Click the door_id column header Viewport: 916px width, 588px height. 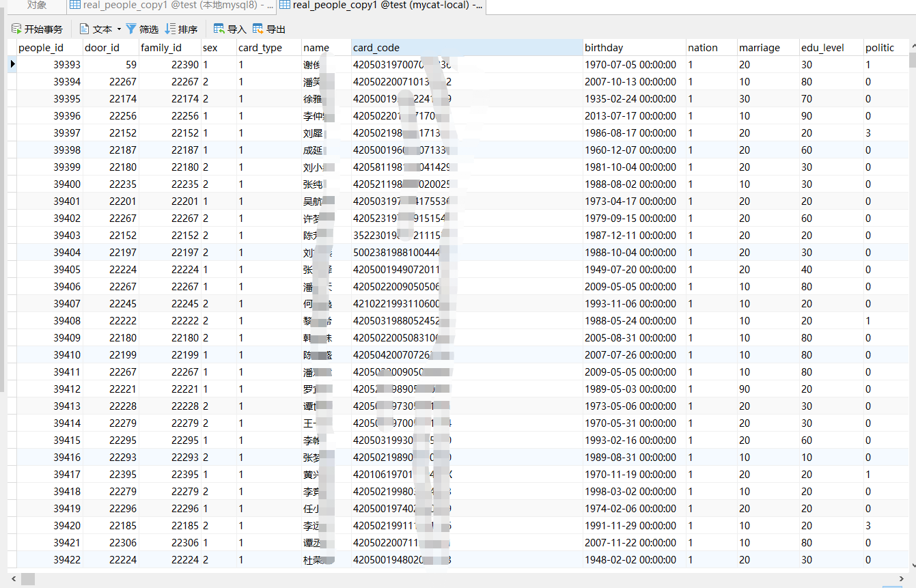click(110, 48)
